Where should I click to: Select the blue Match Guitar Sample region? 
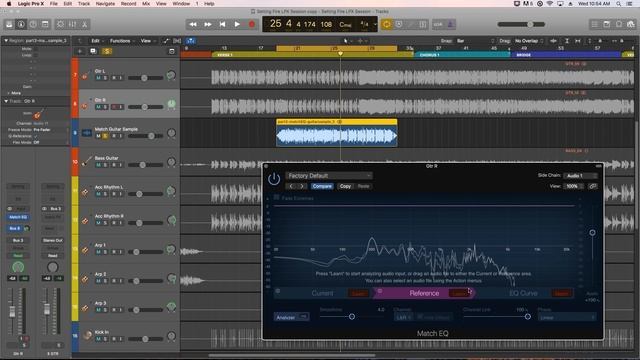337,133
